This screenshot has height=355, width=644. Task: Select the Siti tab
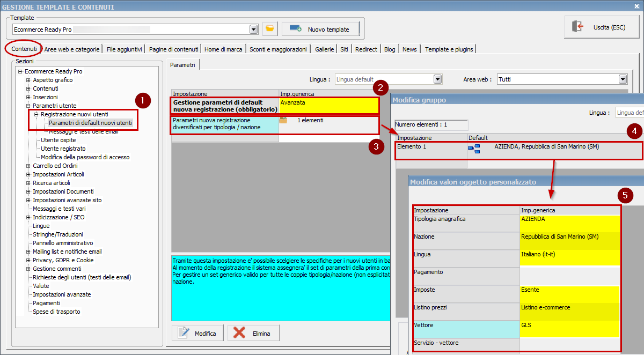tap(344, 49)
